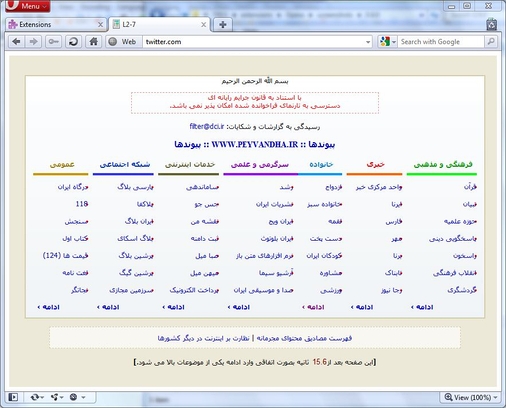The image size is (506, 408).
Task: Click ادامه under the شبکه اجتماعی column
Action: click(108, 307)
